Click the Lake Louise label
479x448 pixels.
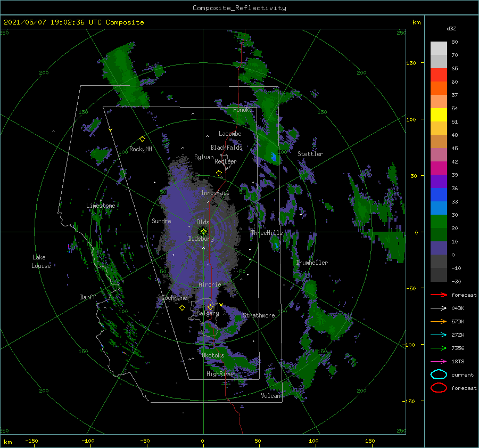click(41, 262)
